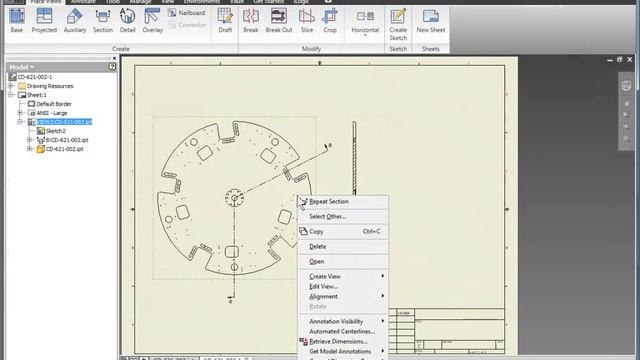
Task: Click the Horizontal alignment tool
Action: 365,22
